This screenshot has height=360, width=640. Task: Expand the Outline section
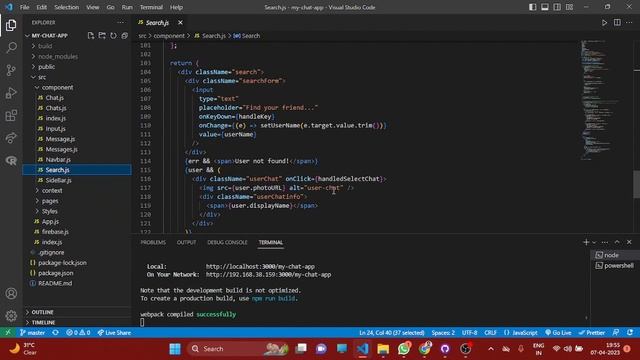(42, 312)
